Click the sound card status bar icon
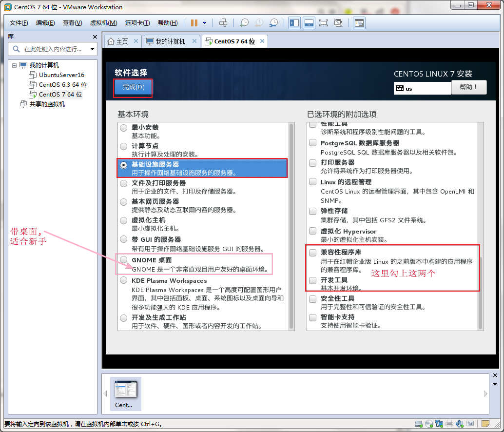504x432 pixels. [x=460, y=424]
